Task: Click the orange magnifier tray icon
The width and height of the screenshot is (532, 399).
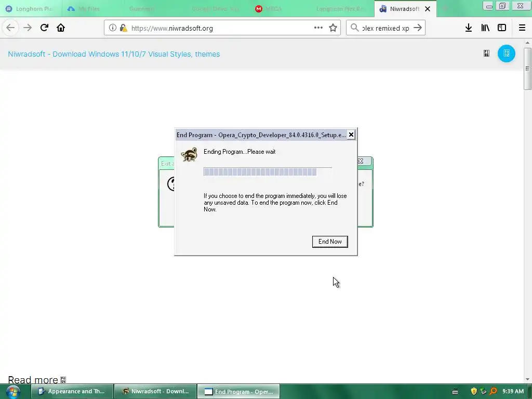Action: click(x=493, y=392)
